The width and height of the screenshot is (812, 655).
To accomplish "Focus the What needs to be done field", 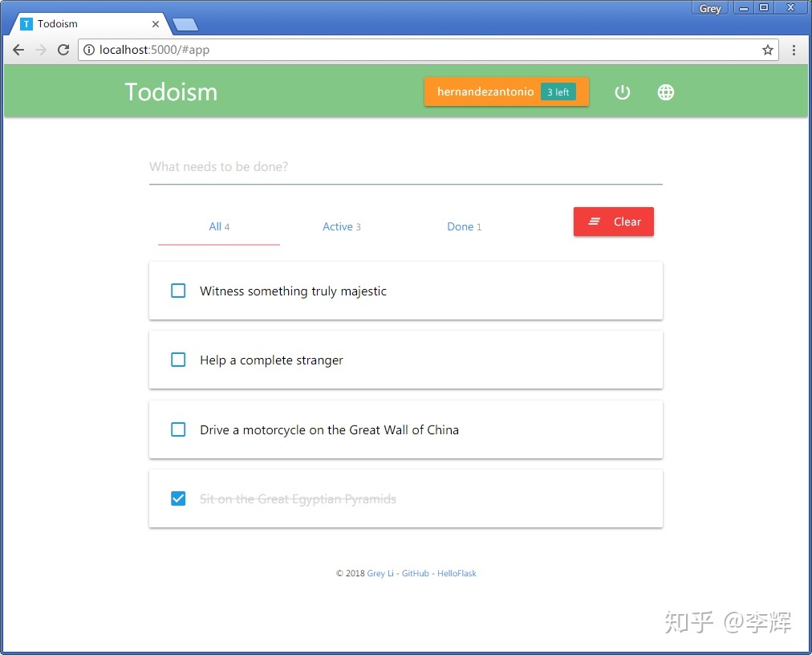I will pos(406,167).
